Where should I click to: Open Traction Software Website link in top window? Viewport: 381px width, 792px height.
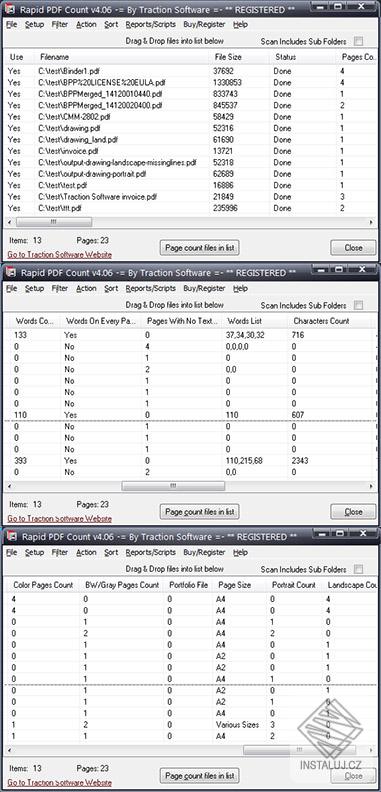click(60, 255)
